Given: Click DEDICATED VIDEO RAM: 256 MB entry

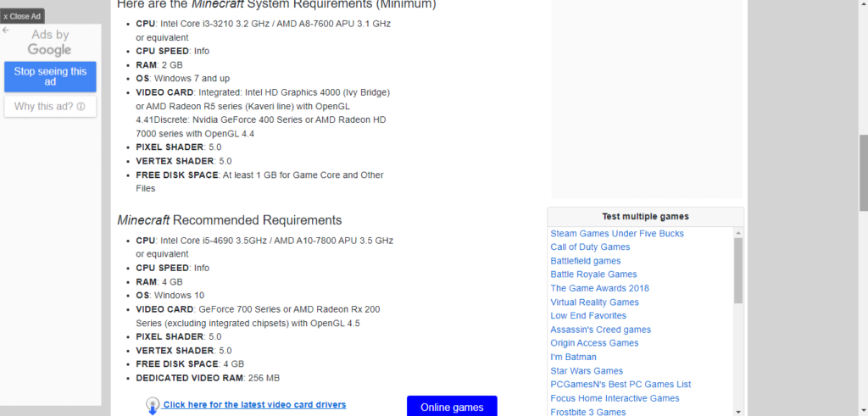Looking at the screenshot, I should tap(208, 378).
